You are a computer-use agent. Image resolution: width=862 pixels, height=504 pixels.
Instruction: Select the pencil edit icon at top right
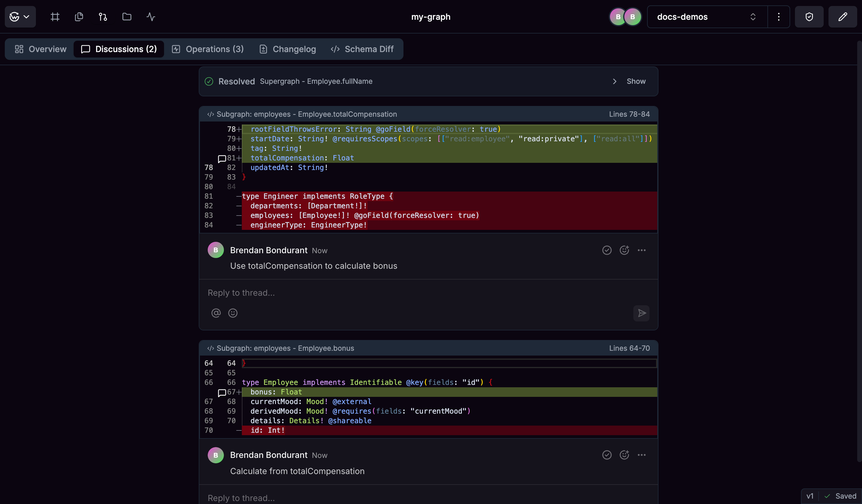click(843, 16)
